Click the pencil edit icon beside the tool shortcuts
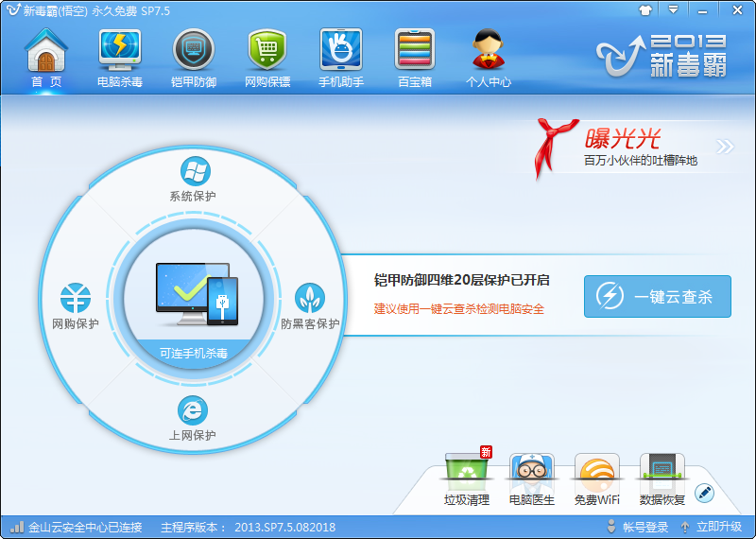756x539 pixels. (704, 493)
